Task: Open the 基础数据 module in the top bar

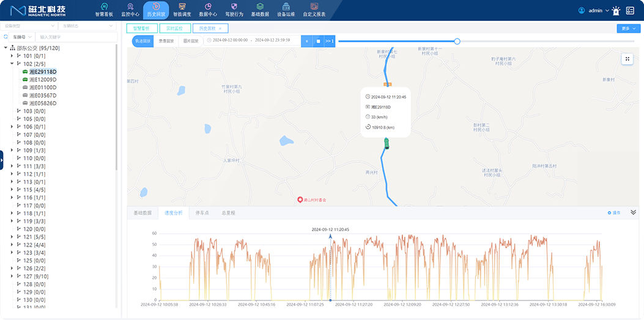Action: coord(260,10)
